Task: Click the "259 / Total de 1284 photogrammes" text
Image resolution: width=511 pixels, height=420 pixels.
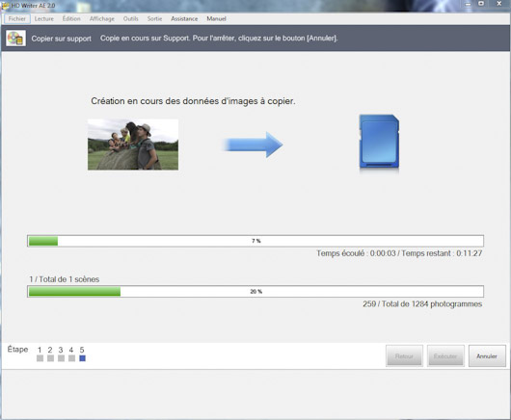Action: click(422, 304)
